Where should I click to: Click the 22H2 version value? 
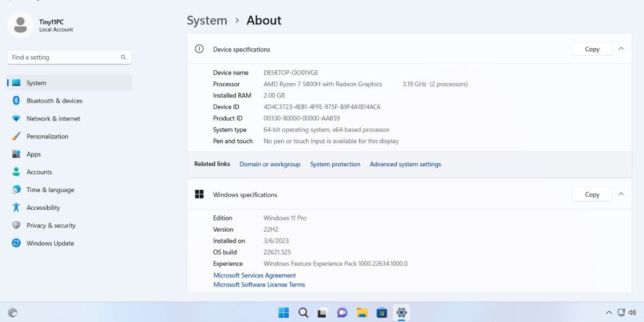[x=271, y=229]
